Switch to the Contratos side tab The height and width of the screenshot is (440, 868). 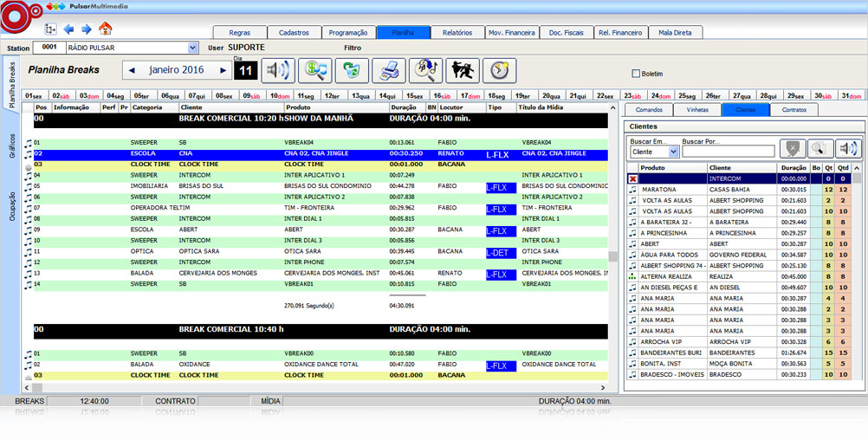(794, 110)
